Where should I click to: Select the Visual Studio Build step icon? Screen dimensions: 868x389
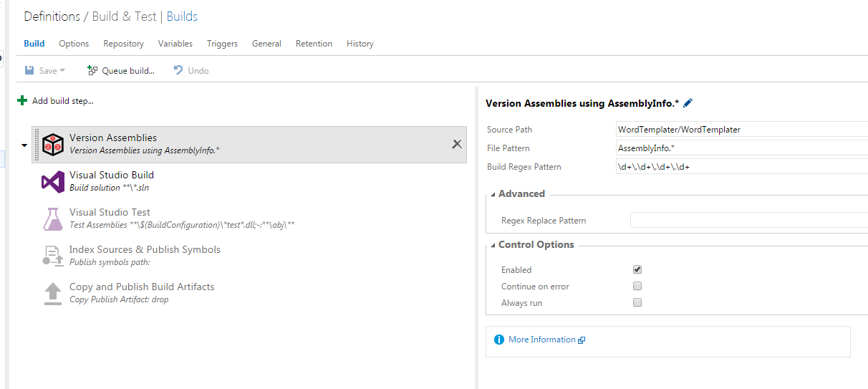pyautogui.click(x=53, y=181)
